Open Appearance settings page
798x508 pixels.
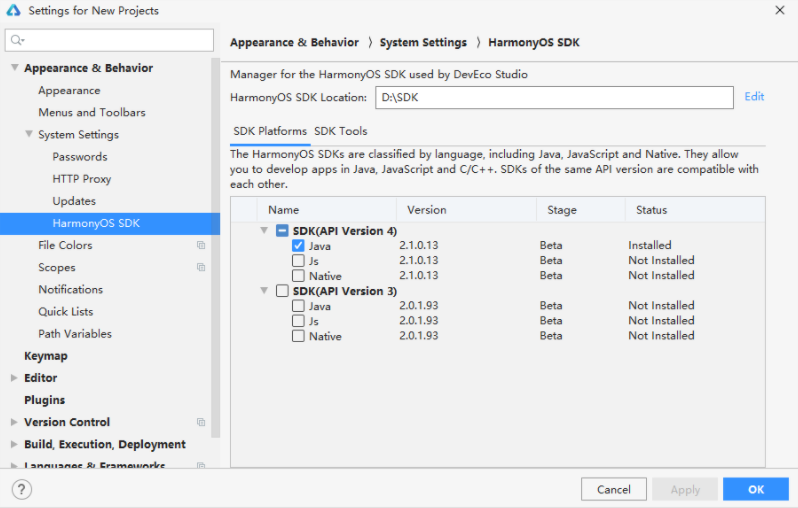pyautogui.click(x=69, y=91)
